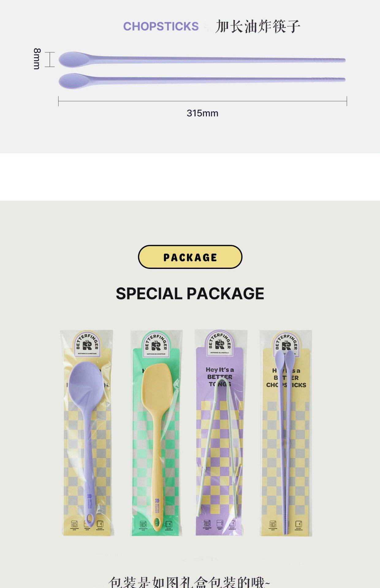Click freezer safe icon on tongs package
This screenshot has width=380, height=588.
(x=220, y=524)
